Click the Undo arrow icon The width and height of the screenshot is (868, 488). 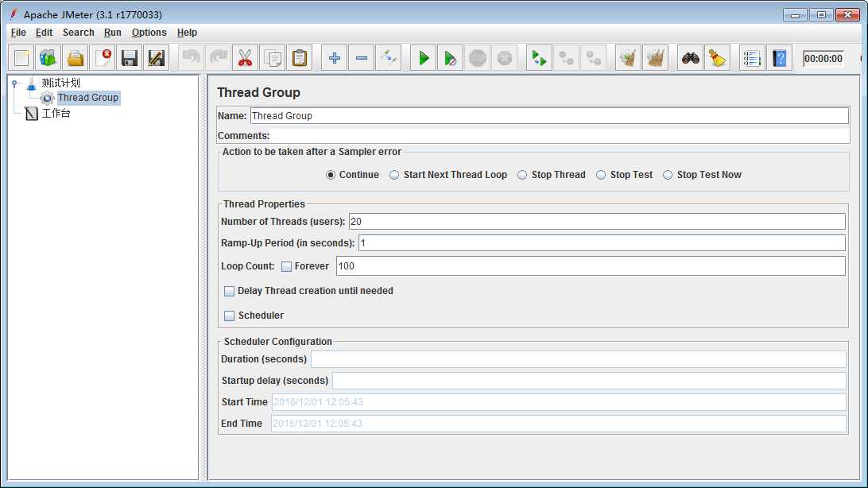191,58
